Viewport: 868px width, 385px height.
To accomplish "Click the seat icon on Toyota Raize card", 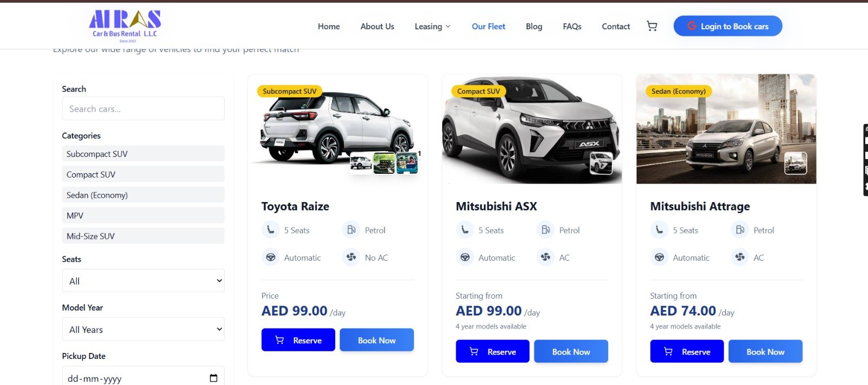I will [270, 230].
